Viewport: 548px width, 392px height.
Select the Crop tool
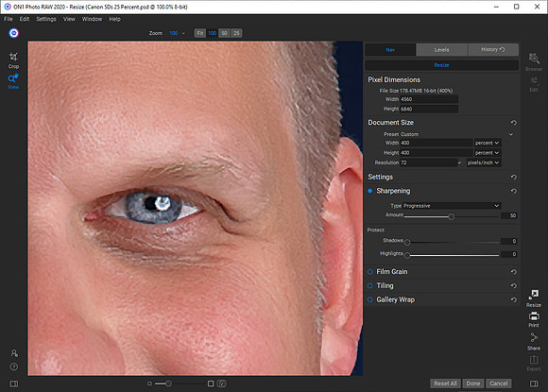[13, 60]
